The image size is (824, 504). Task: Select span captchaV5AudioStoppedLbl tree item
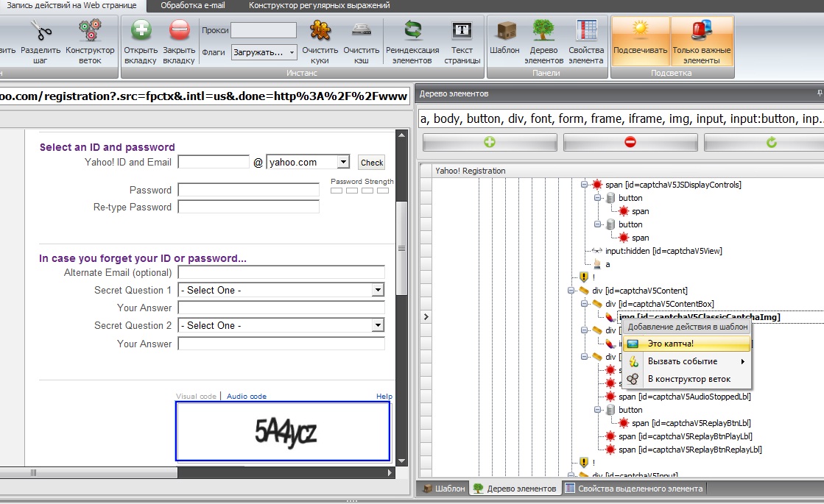(x=684, y=397)
